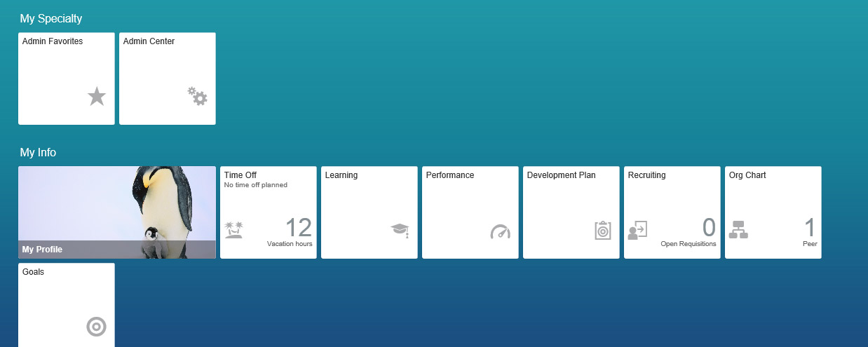Click the 'No time off planned' text
Screen dimensions: 868x347
255,185
